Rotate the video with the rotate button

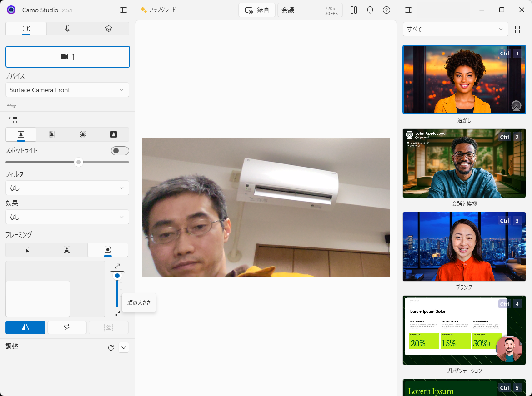point(67,327)
